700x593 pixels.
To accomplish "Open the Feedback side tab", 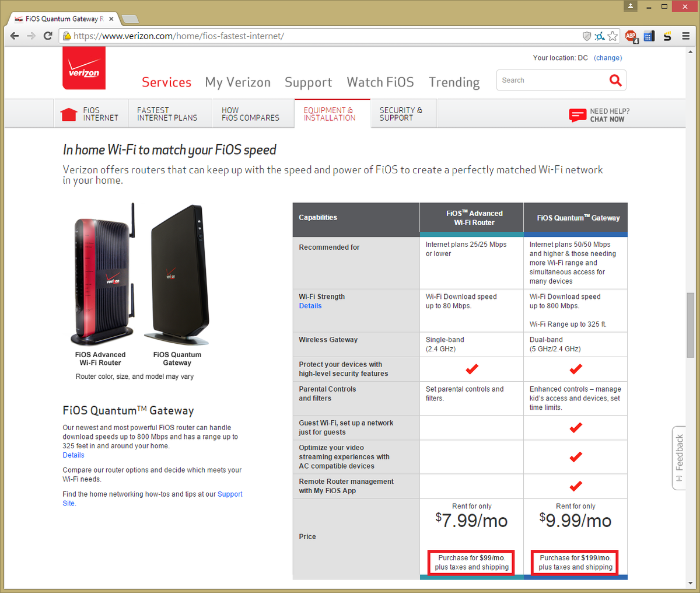I will tap(679, 458).
